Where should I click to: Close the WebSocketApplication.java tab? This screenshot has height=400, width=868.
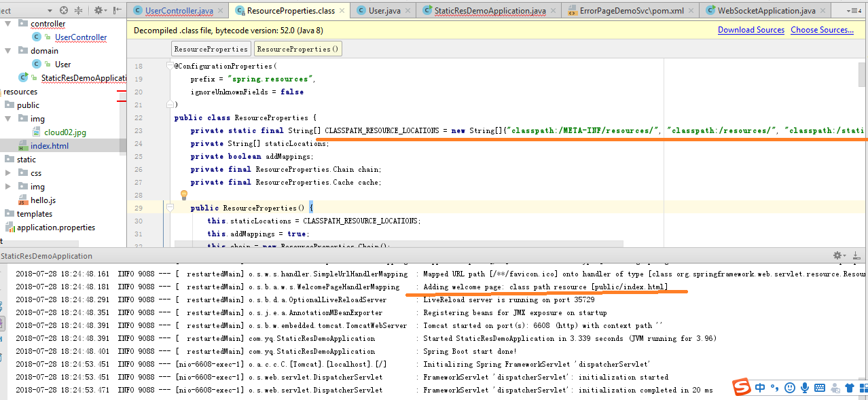(x=822, y=12)
